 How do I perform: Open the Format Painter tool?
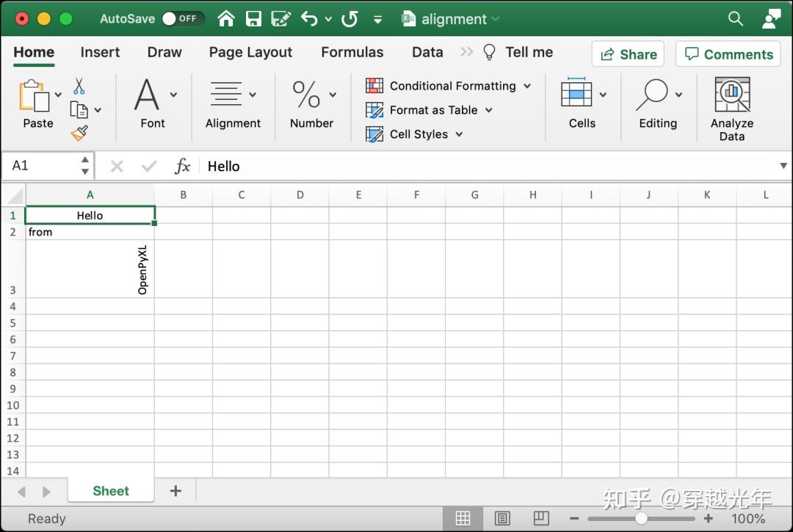pyautogui.click(x=79, y=134)
